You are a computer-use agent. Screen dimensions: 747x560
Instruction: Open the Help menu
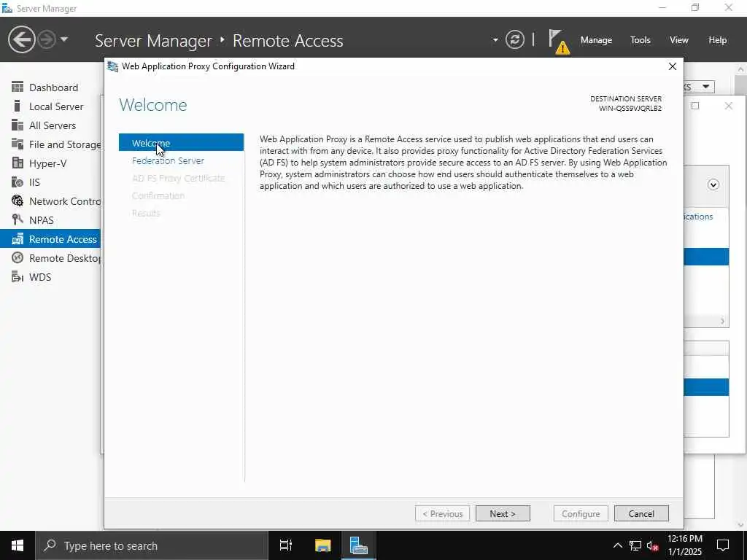coord(717,40)
